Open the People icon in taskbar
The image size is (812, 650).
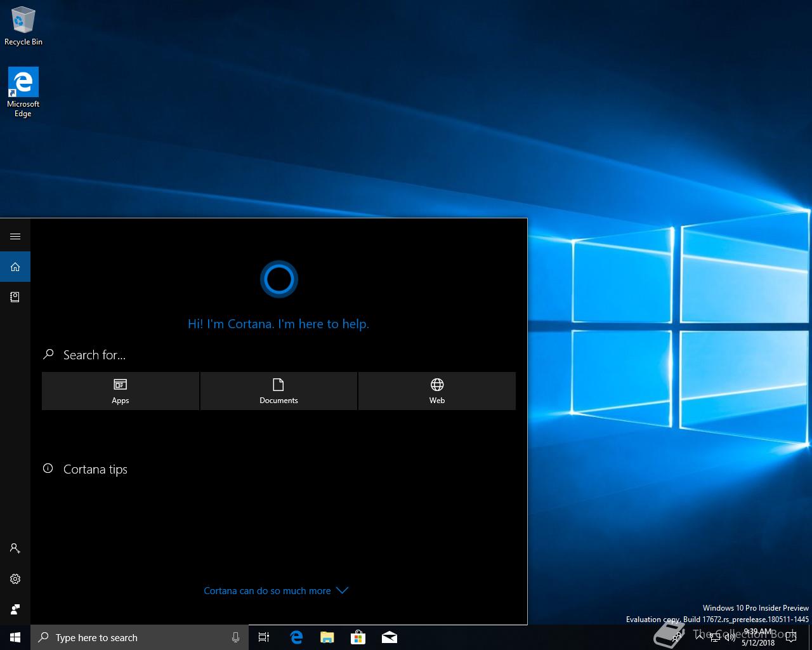(x=677, y=637)
